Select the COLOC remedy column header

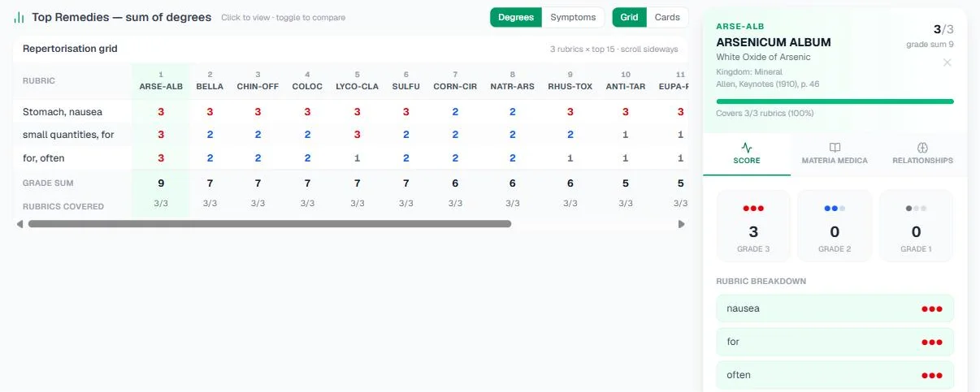coord(307,81)
